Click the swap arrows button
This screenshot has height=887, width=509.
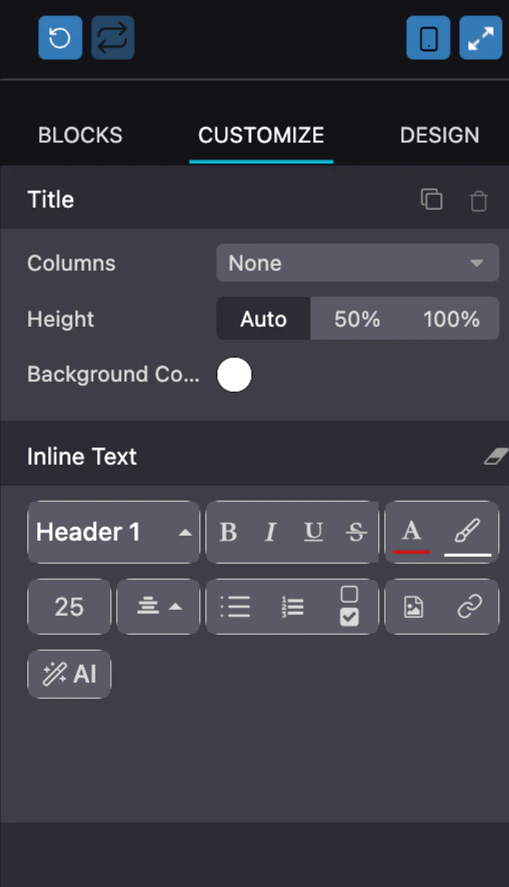point(113,38)
